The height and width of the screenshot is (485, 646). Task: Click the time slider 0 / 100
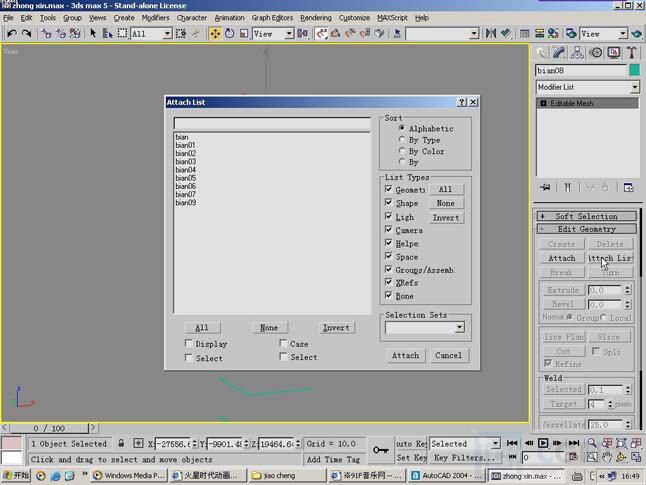49,428
